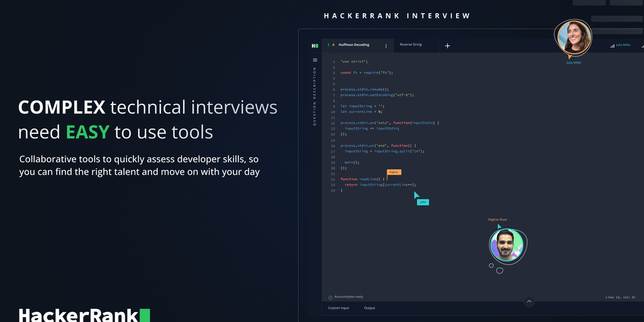The height and width of the screenshot is (322, 644).
Task: Click the teal J participant badge on the tab
Action: [328, 45]
